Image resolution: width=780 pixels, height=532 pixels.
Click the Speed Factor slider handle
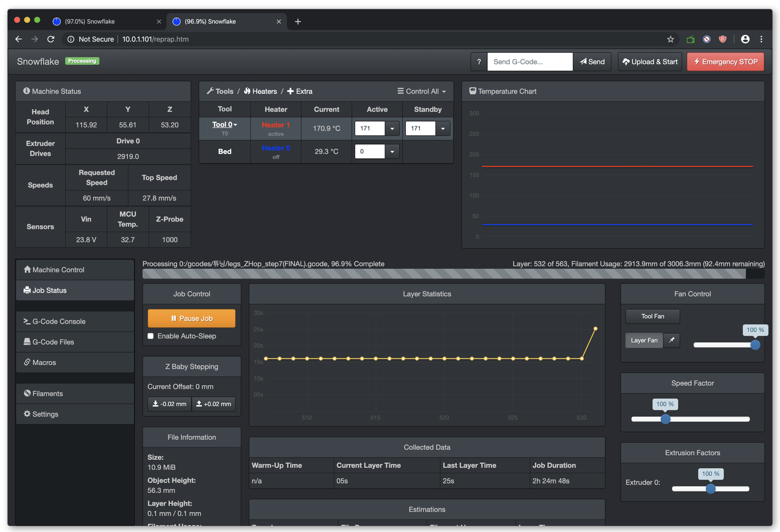click(665, 419)
